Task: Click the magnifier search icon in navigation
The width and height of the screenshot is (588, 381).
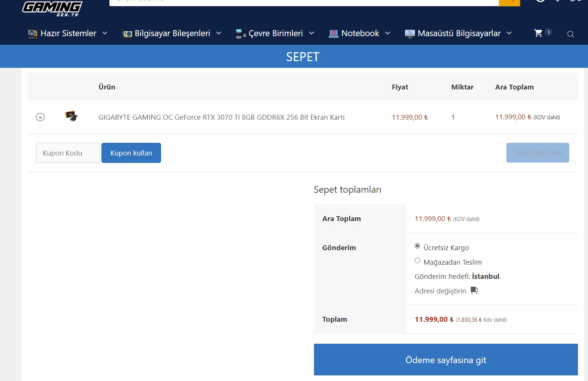Action: pyautogui.click(x=570, y=34)
